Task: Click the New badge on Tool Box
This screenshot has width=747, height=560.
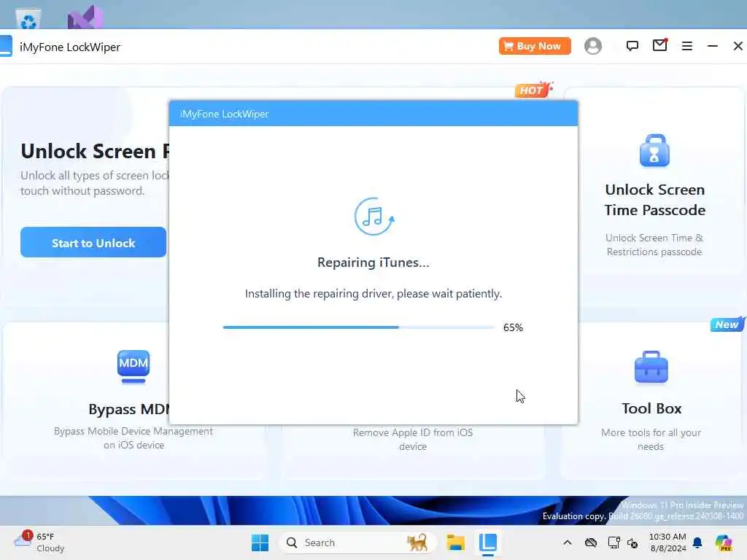Action: 727,324
